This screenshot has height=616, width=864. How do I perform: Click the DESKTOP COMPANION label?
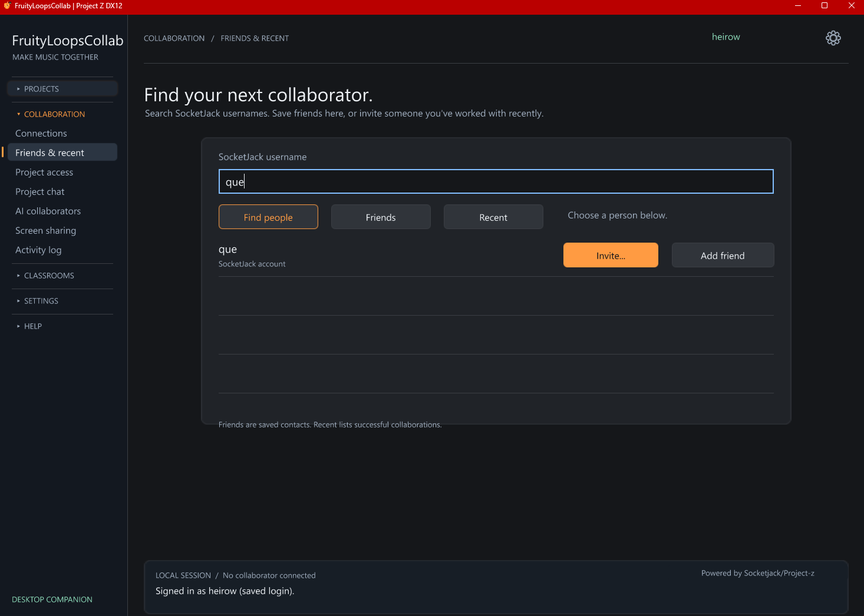(x=52, y=600)
